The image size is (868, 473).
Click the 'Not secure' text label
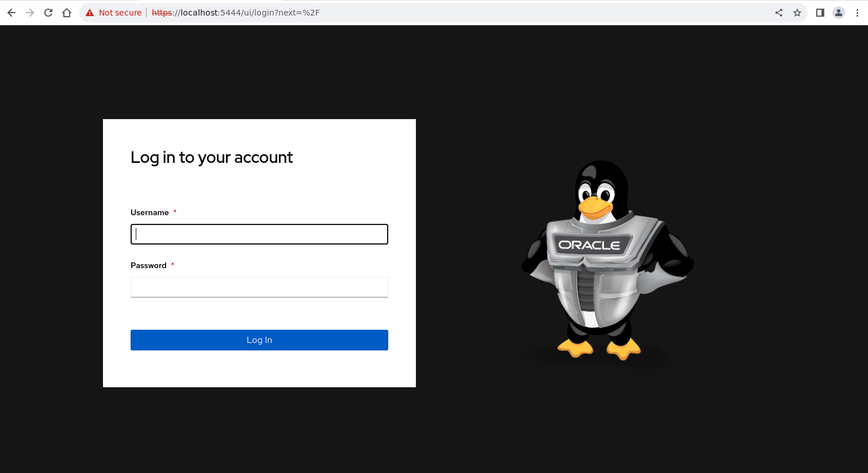[120, 13]
